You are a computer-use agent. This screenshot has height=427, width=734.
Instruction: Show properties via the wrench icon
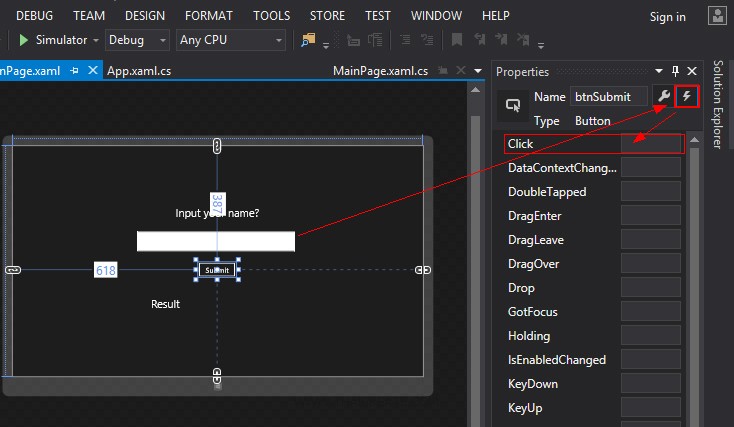pyautogui.click(x=664, y=96)
